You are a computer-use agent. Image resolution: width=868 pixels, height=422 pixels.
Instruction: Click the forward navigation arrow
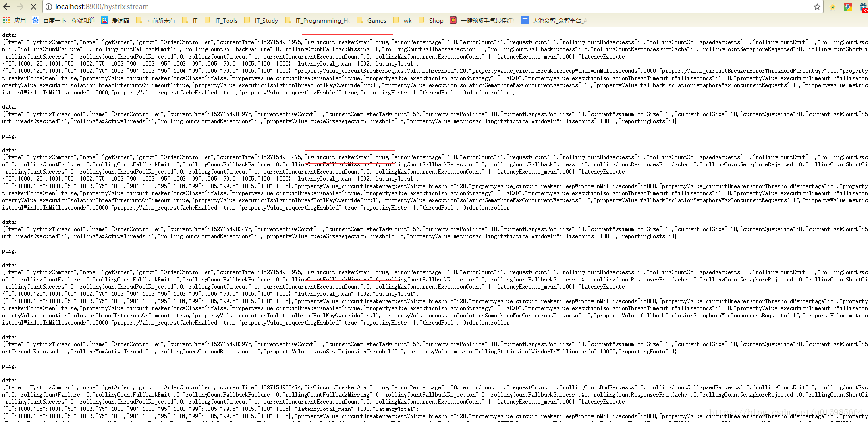coord(20,7)
